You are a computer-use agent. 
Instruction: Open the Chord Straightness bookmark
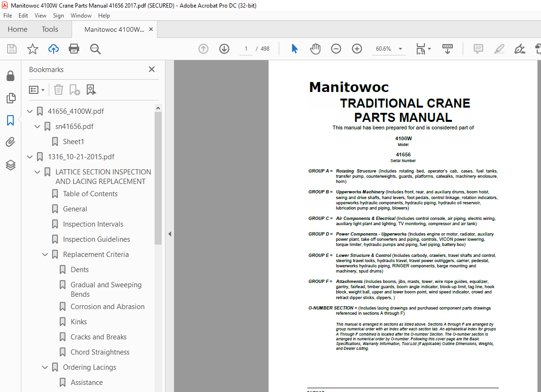pyautogui.click(x=100, y=352)
